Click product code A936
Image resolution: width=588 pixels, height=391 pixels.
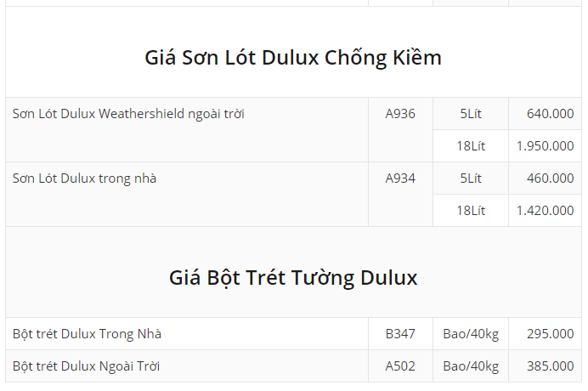pos(400,113)
